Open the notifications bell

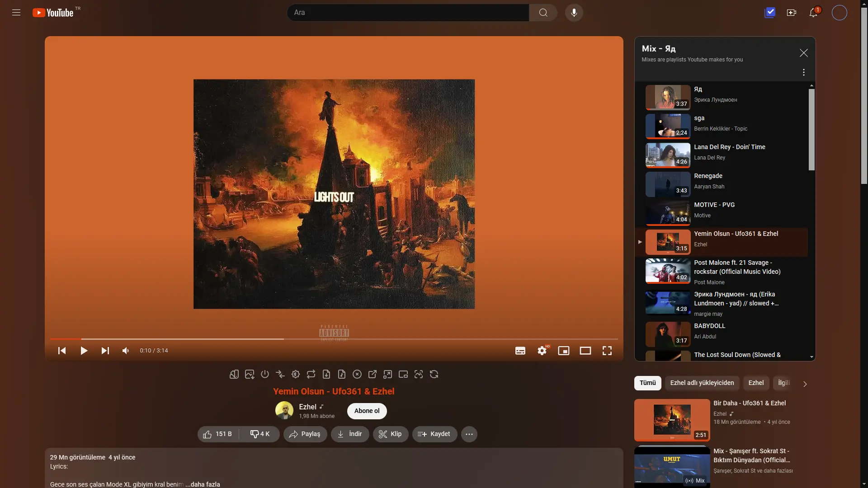pyautogui.click(x=813, y=13)
